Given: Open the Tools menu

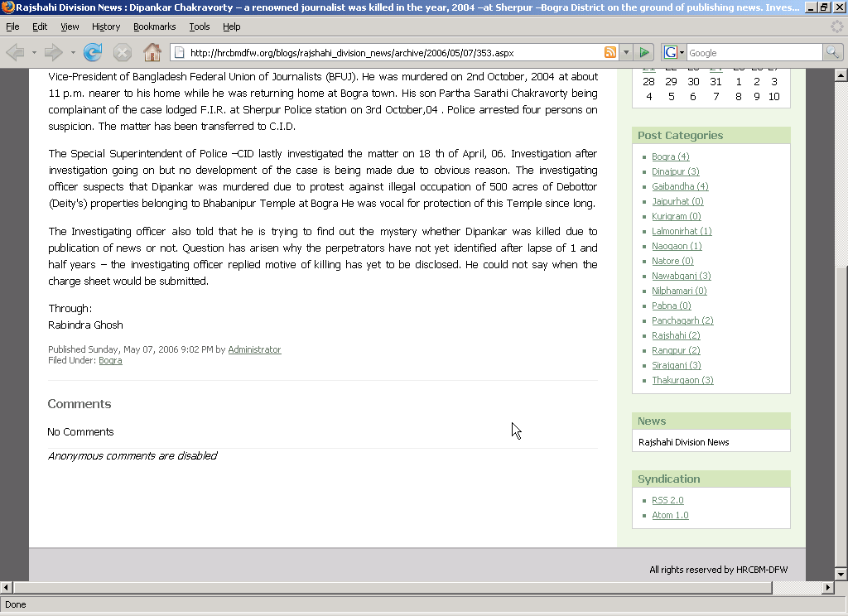Looking at the screenshot, I should click(x=199, y=26).
